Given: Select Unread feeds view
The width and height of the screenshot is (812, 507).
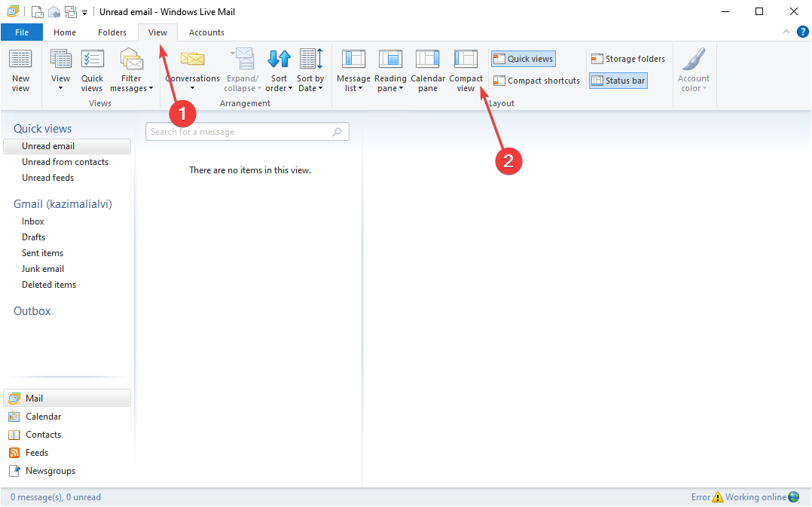Looking at the screenshot, I should click(x=47, y=178).
